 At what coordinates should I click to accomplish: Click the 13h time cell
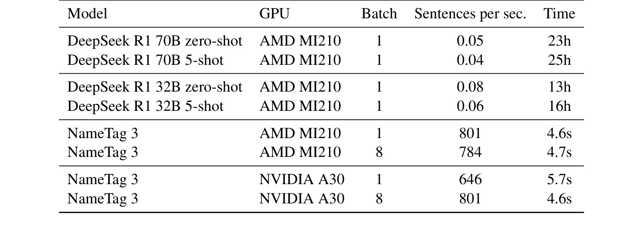559,87
